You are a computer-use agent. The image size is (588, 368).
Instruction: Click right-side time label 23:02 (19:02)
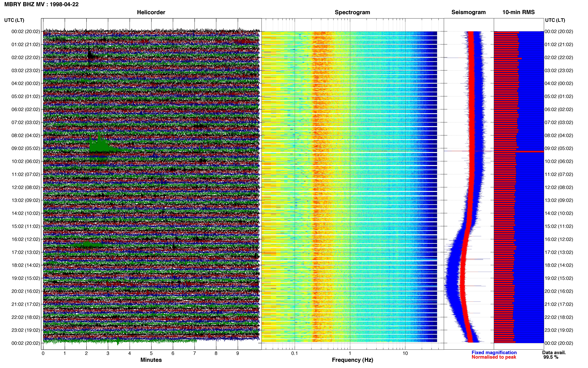[559, 330]
